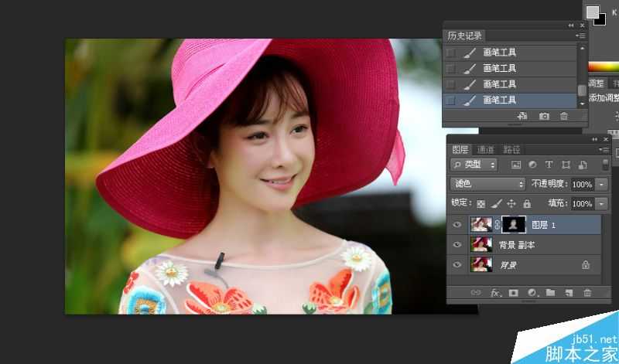Screen dimensions: 619x364
Task: Create a new layer group folder
Action: tap(550, 293)
